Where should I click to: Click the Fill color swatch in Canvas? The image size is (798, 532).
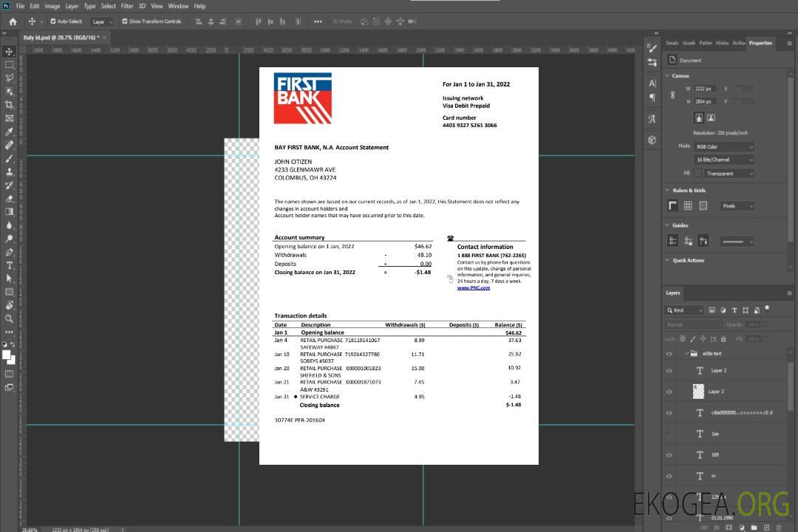click(698, 173)
